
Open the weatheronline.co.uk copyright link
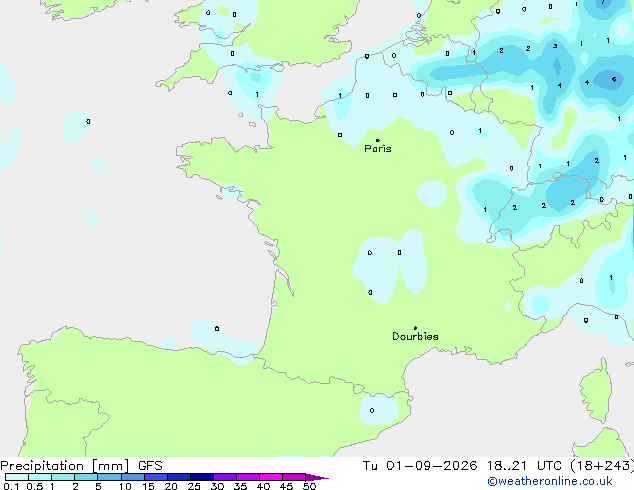pos(550,481)
